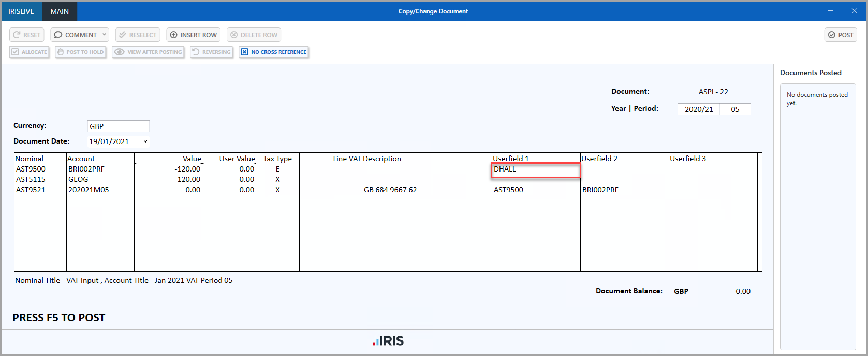Viewport: 868px width, 356px height.
Task: Switch to the IRISLIVE tab
Action: [x=21, y=11]
